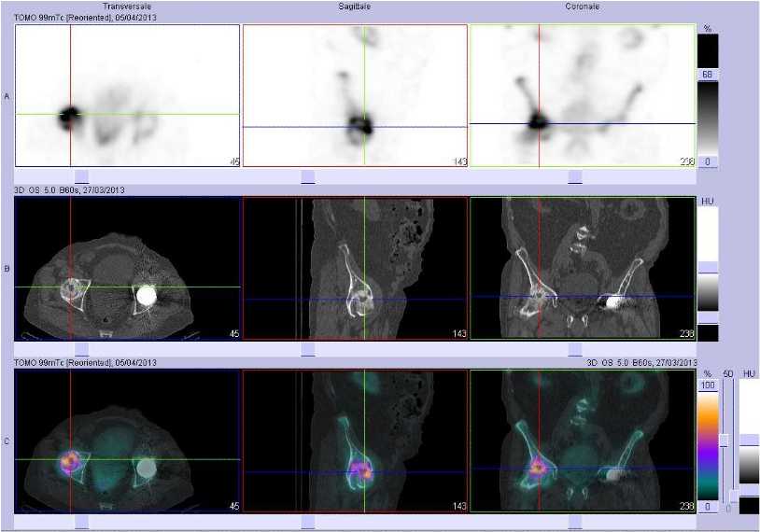Click the Sagittale column header
This screenshot has width=760, height=532.
point(354,7)
